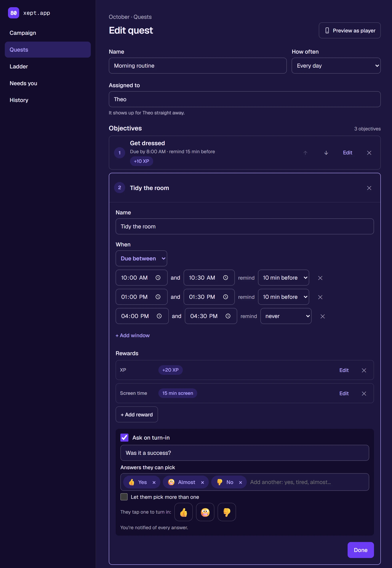The height and width of the screenshot is (568, 392).
Task: Change the Due between dropdown
Action: coord(141,258)
